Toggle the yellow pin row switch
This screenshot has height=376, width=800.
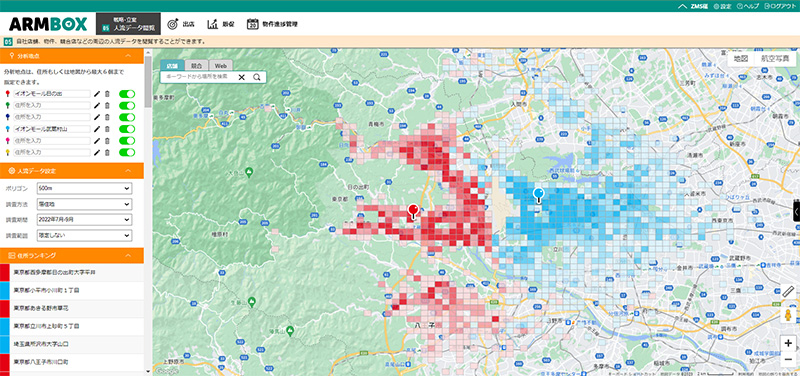coord(127,153)
